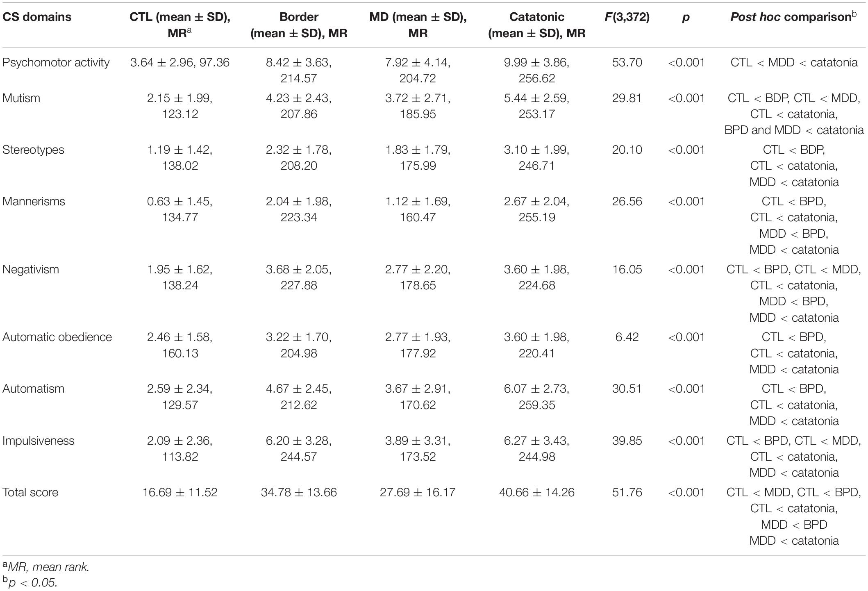Select the Catatonic column header
Viewport: 868px width, 591px height.
point(536,25)
